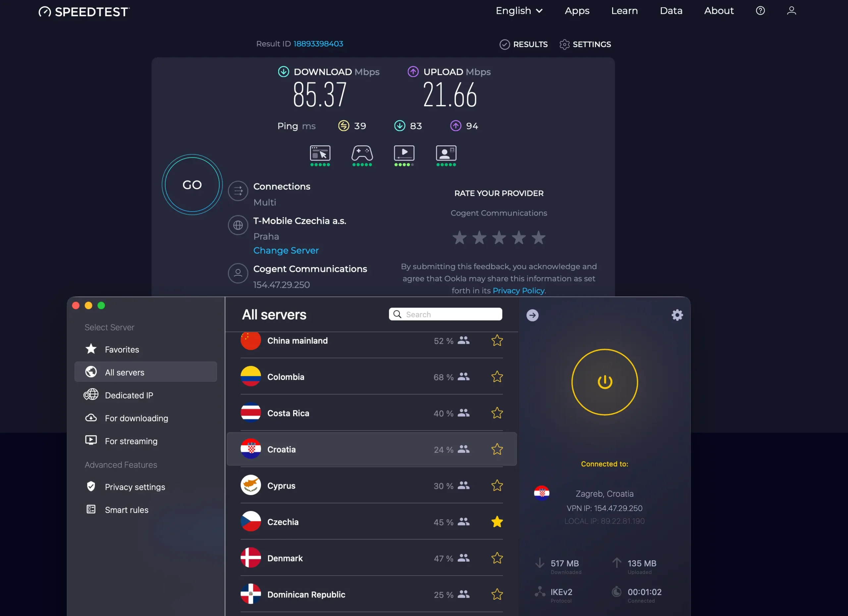
Task: Expand the English language dropdown
Action: click(x=519, y=11)
